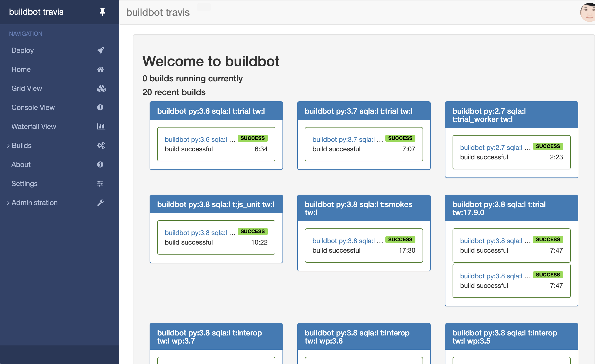The image size is (595, 364).
Task: Select Console View in navigation
Action: 33,107
